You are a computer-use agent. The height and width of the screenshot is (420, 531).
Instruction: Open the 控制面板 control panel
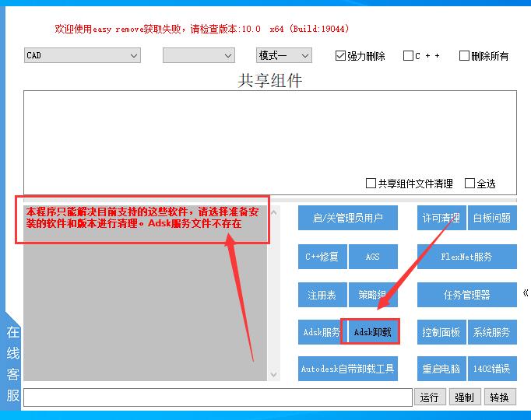coord(441,332)
